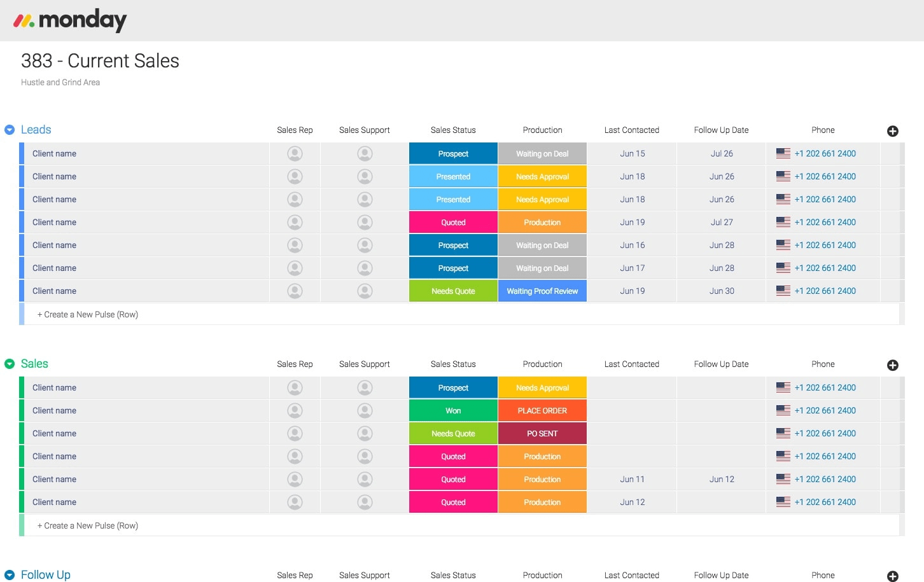Open Waiting on Deal status for Jun 16 lead
The width and height of the screenshot is (924, 582).
coord(542,245)
